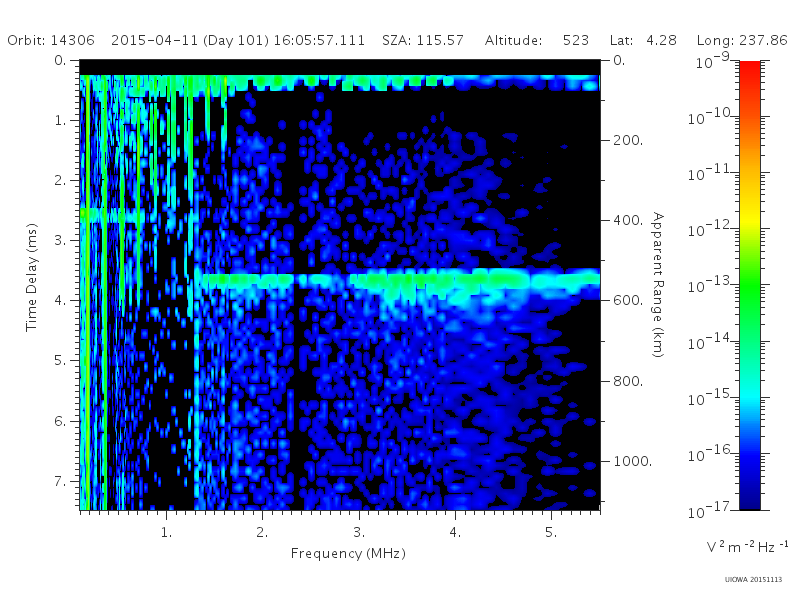This screenshot has height=600, width=800.
Task: Click the color bar's top power label, 10 to the minus 9
Action: (713, 61)
